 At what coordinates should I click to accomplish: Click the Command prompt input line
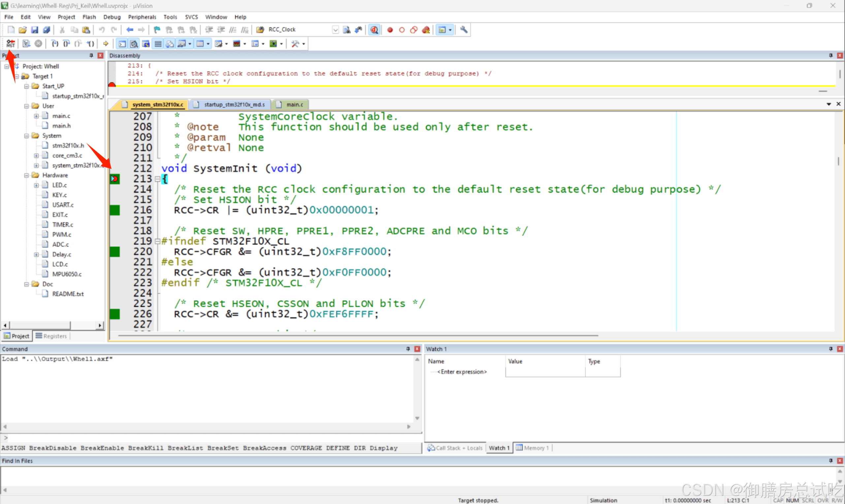coord(211,438)
